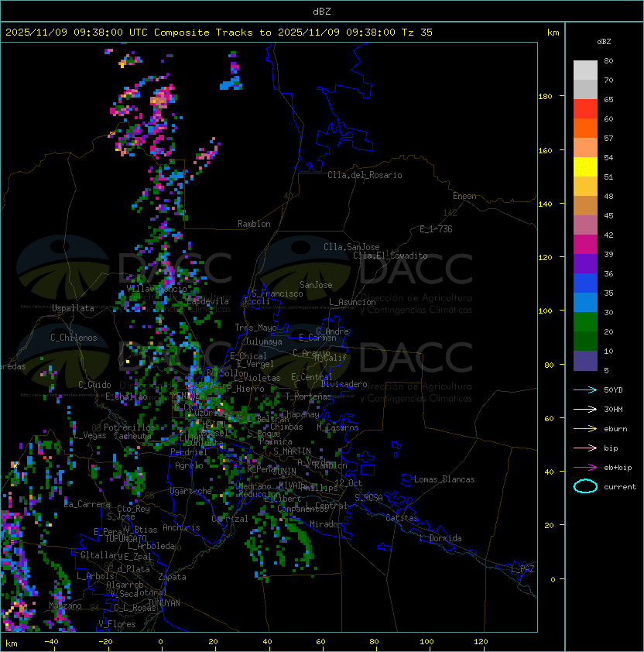Viewport: 644px width, 652px height.
Task: Click the 'Clla.SanJose' map label
Action: coord(351,247)
